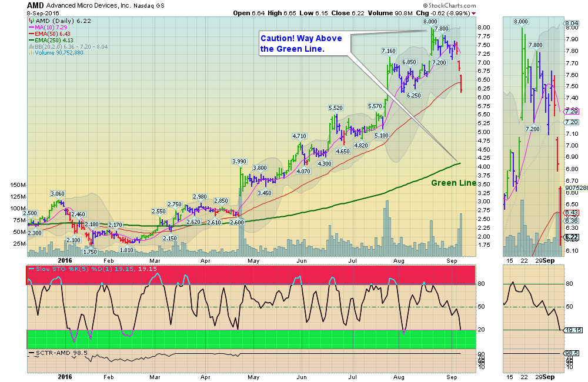
Task: Click the 8.000 label in zoom panel
Action: pos(521,21)
